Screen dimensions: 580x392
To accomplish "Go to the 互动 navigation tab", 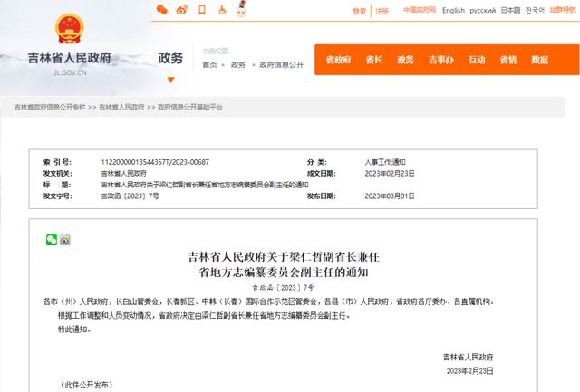I will [477, 60].
